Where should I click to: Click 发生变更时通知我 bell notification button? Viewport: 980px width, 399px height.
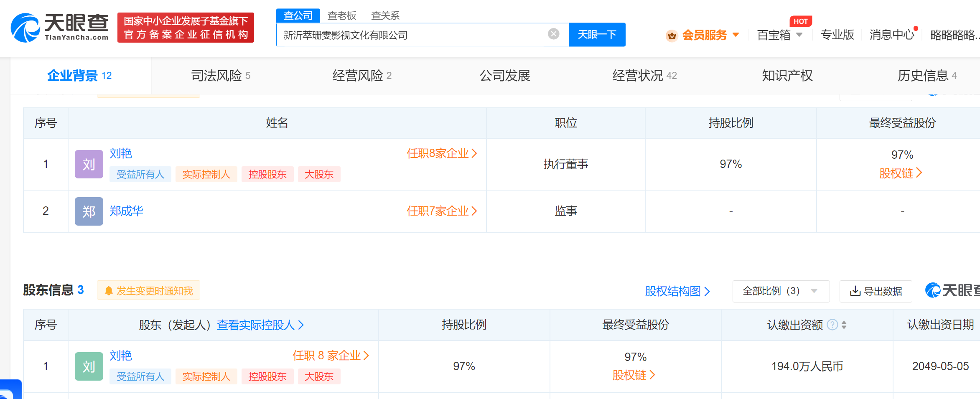148,290
